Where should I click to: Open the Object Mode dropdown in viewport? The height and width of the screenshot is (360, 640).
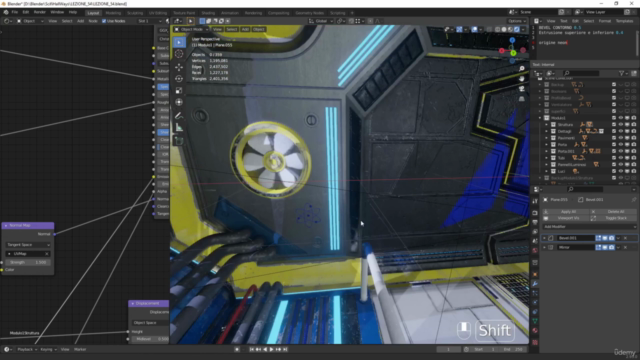(x=191, y=29)
